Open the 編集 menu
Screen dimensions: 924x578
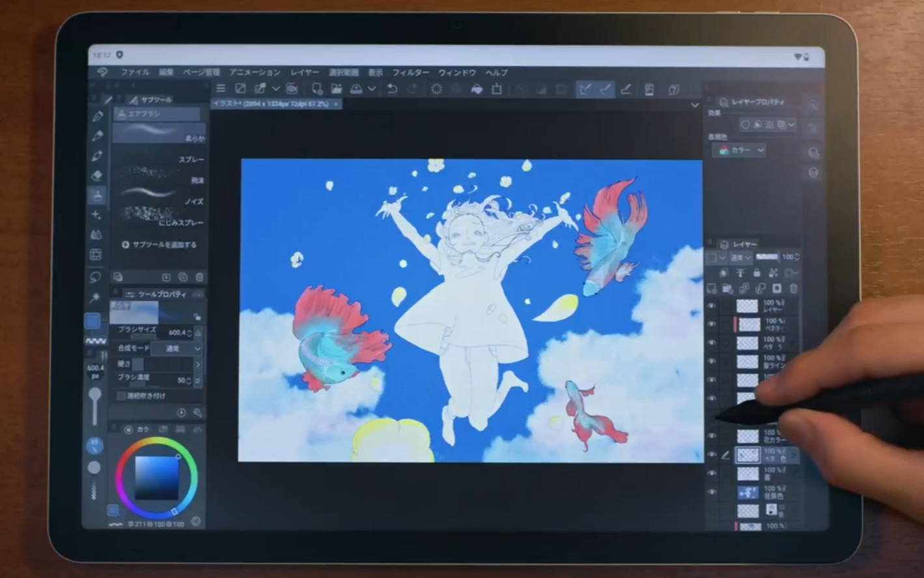167,72
